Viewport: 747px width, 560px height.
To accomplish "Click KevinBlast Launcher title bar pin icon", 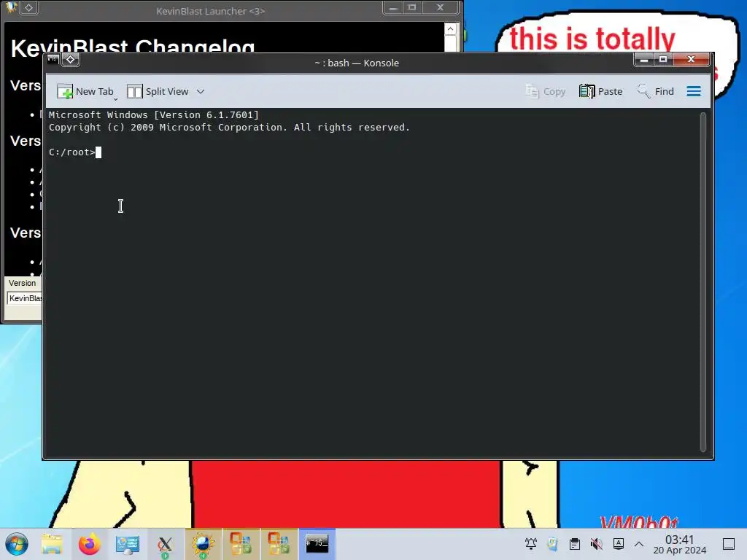I will point(29,7).
